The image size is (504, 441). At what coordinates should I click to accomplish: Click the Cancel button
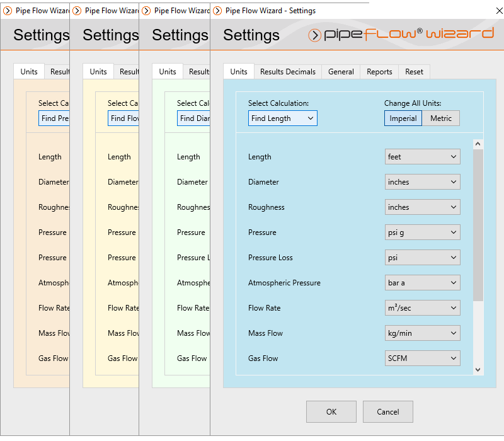387,412
